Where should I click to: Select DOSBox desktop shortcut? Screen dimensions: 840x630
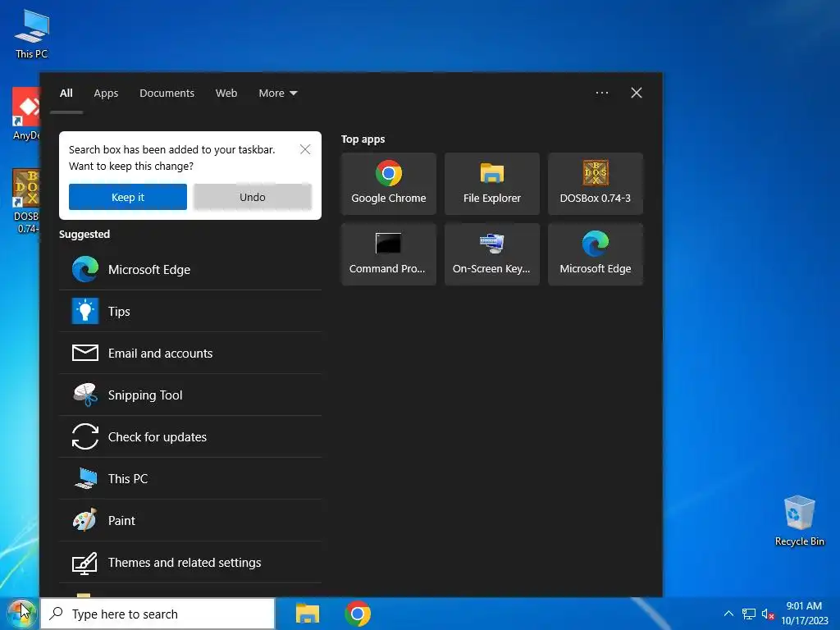coord(25,201)
